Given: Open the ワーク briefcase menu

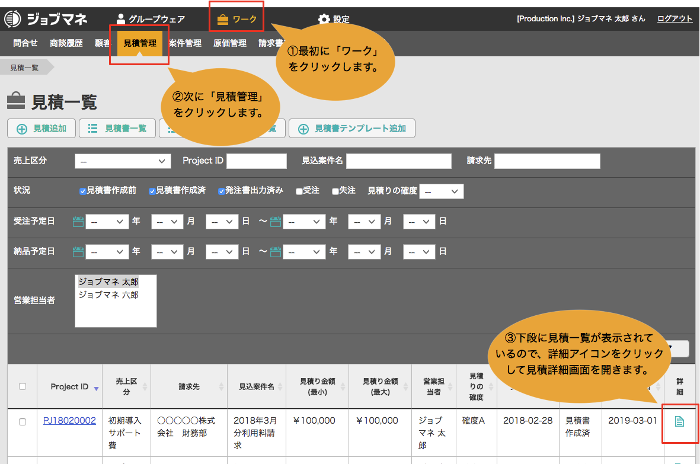Looking at the screenshot, I should (x=237, y=19).
